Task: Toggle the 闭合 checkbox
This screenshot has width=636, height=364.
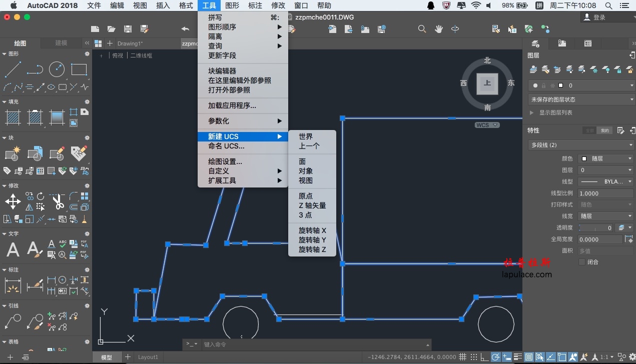Action: (x=581, y=262)
